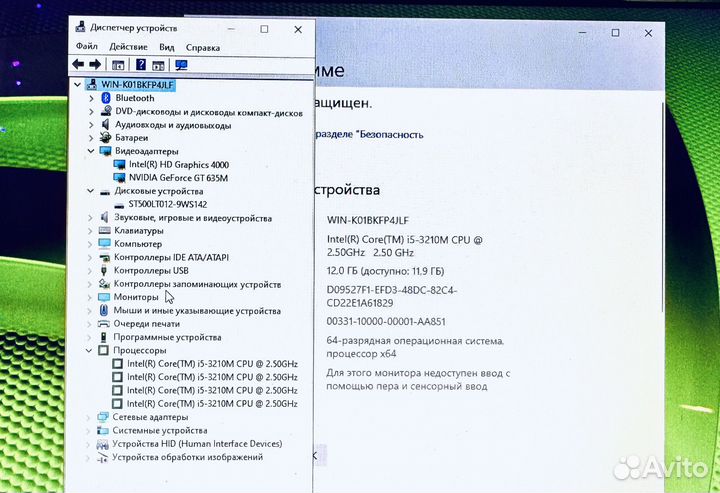
Task: Minimize the settings window behind Device Manager
Action: pos(582,33)
